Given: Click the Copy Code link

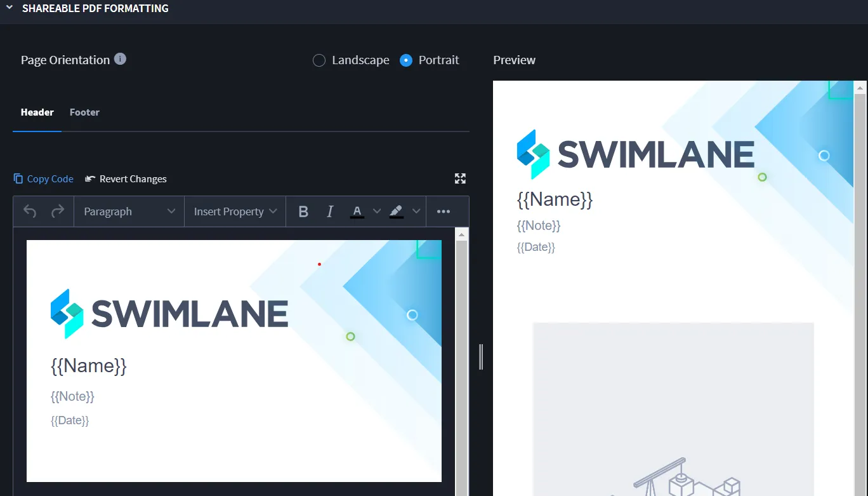Looking at the screenshot, I should 43,179.
